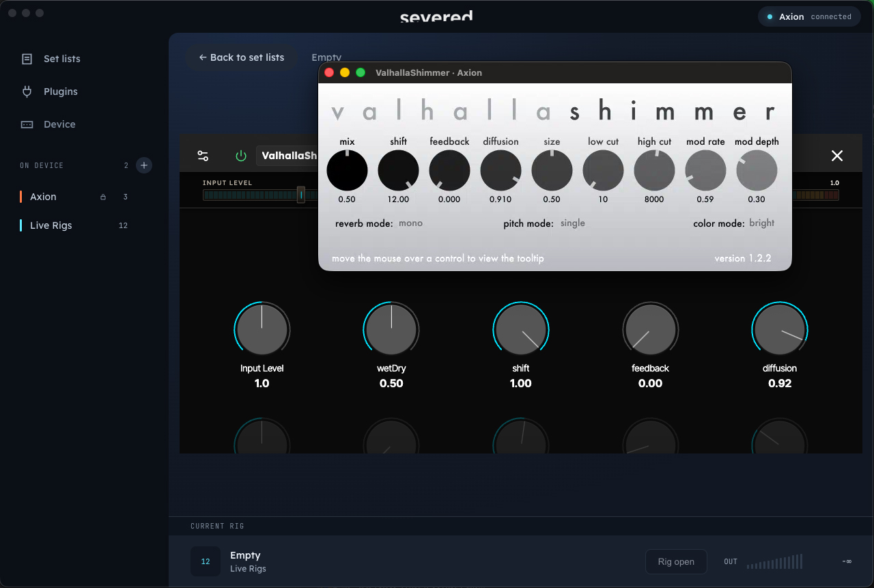This screenshot has height=588, width=874.
Task: Select the Axion set list
Action: [x=75, y=197]
